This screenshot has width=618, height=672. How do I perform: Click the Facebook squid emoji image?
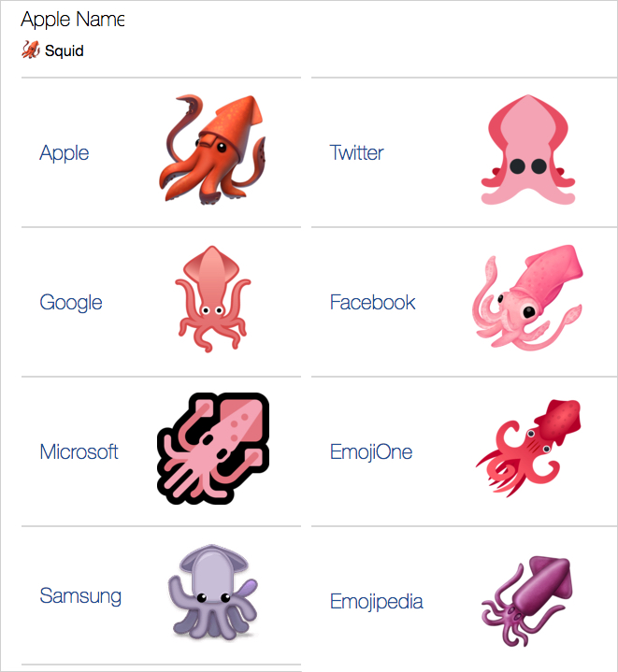coord(527,298)
